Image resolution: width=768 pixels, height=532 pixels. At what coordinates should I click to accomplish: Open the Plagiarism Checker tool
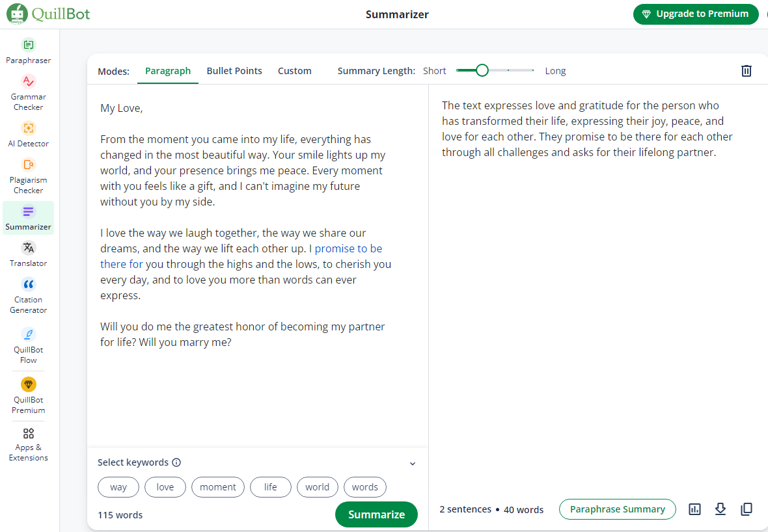click(x=28, y=176)
